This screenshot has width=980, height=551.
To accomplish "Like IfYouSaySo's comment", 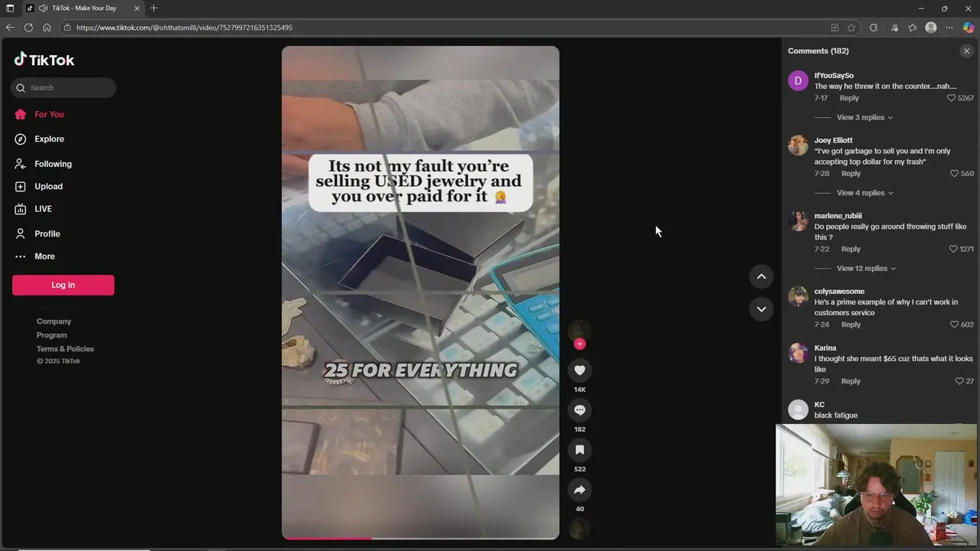I will pyautogui.click(x=952, y=98).
